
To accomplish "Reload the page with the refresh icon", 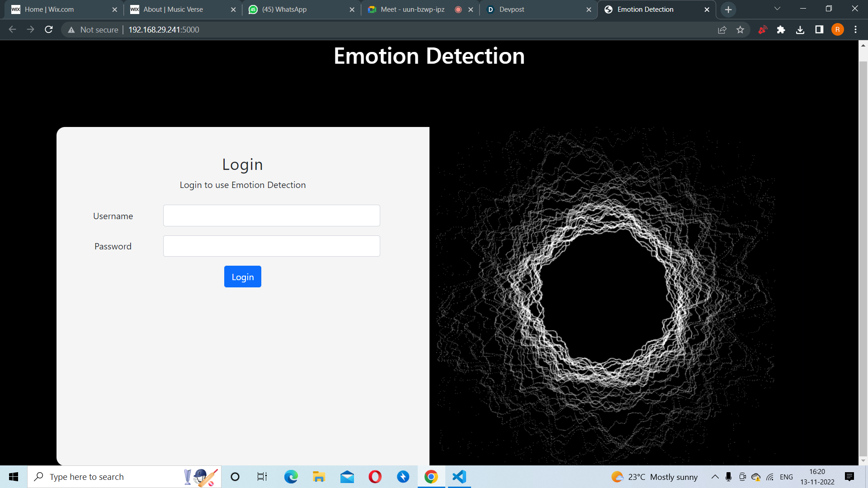I will click(x=49, y=30).
